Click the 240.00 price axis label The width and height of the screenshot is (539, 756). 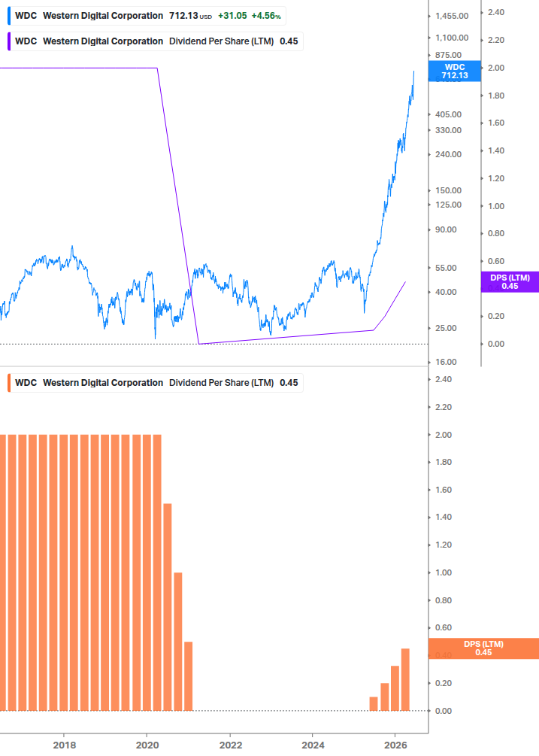[449, 154]
